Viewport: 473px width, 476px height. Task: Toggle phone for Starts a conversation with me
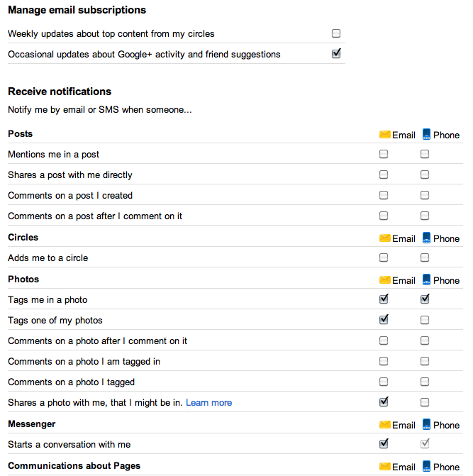click(x=425, y=443)
